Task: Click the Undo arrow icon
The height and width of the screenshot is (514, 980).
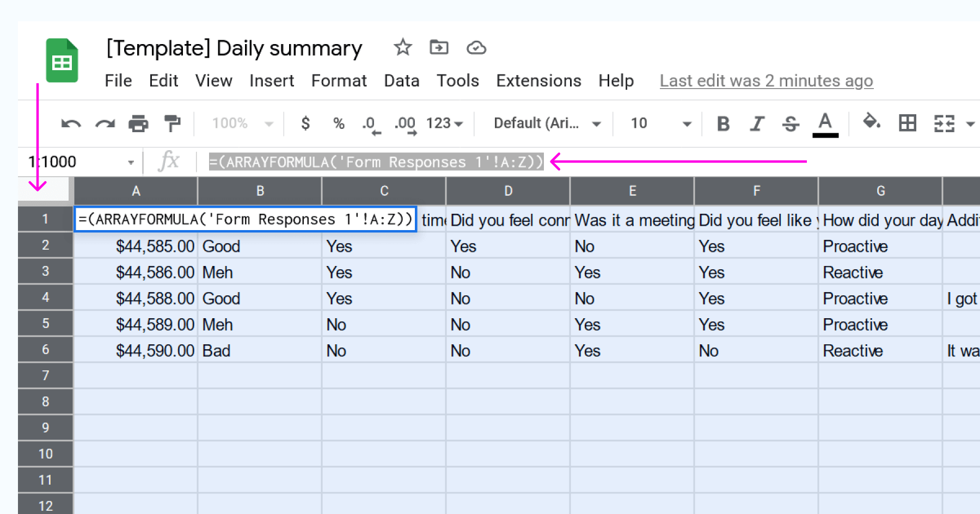Action: pos(71,124)
